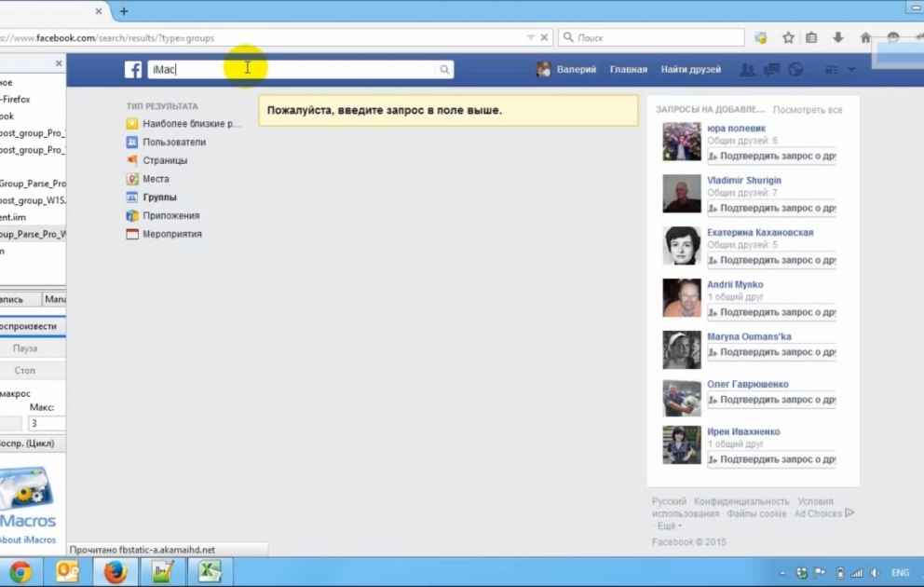Confirm friend request from Олег Гаврюшенко
924x587 pixels.
click(771, 400)
